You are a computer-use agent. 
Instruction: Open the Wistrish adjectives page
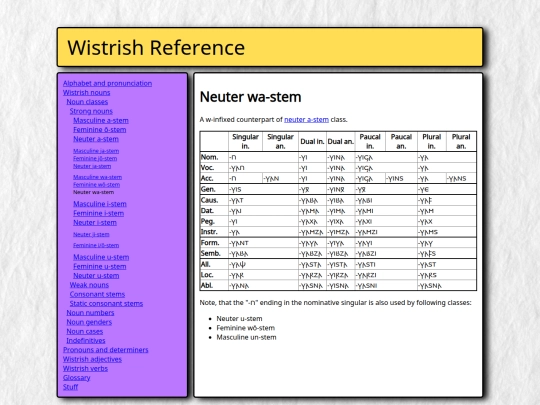coord(92,359)
